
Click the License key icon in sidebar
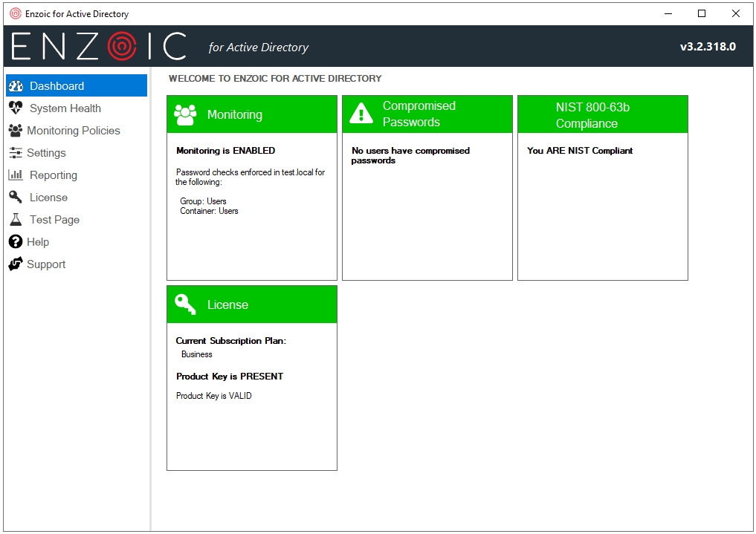pos(16,198)
